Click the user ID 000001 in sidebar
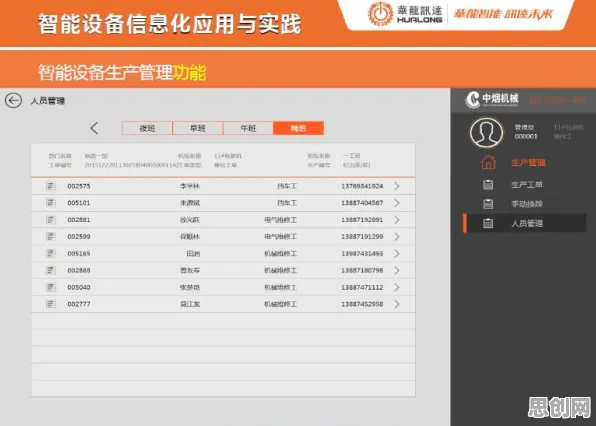 526,136
